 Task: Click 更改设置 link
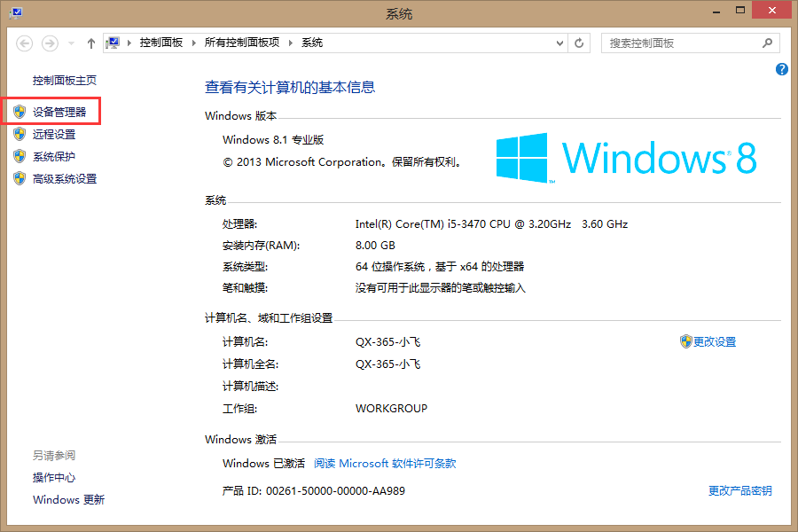tap(715, 342)
